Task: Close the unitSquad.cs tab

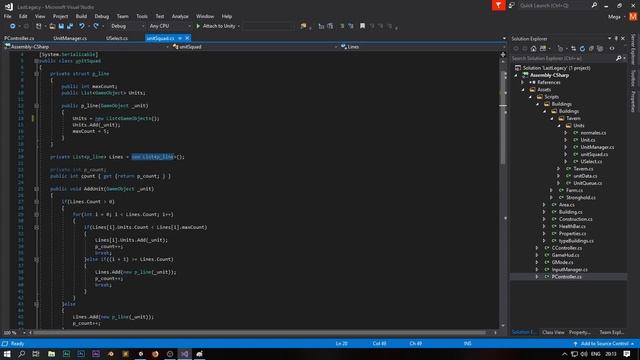Action: (187, 38)
